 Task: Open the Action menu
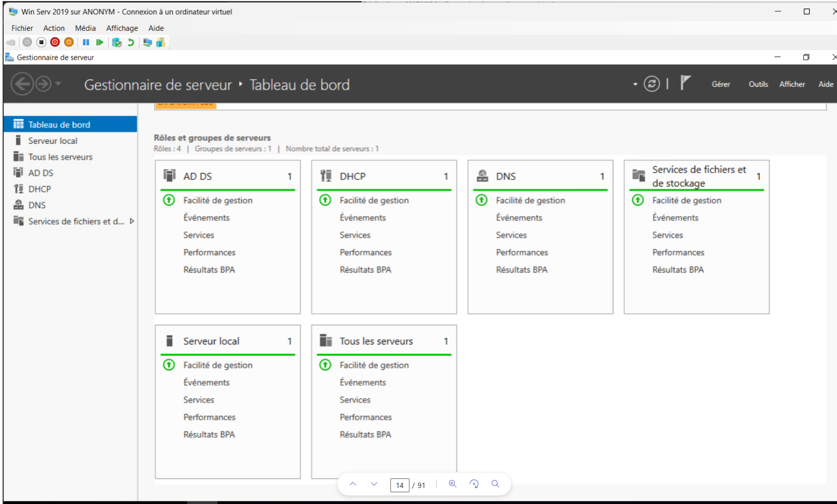pyautogui.click(x=54, y=28)
